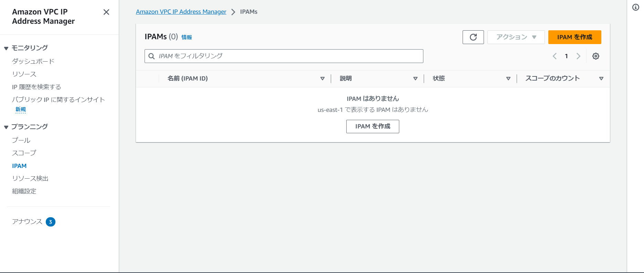Sort by スコープのカウント column arrow
The height and width of the screenshot is (273, 644).
click(x=601, y=78)
